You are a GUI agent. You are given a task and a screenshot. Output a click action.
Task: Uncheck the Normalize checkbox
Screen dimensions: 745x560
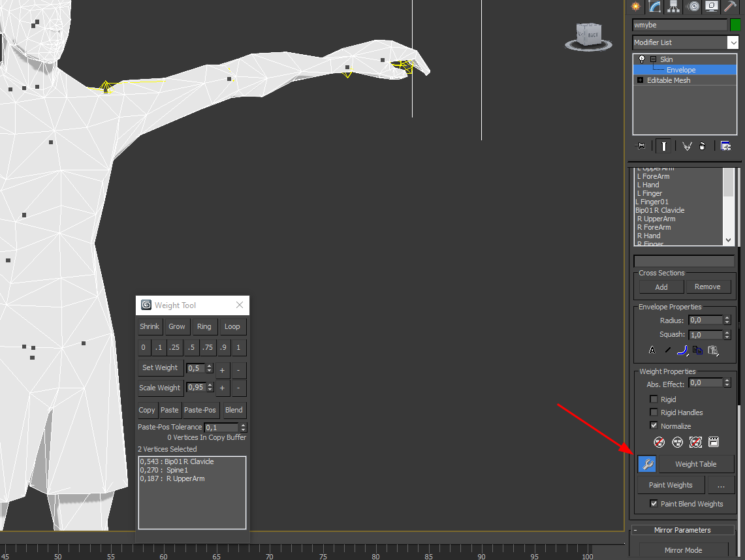coord(654,426)
